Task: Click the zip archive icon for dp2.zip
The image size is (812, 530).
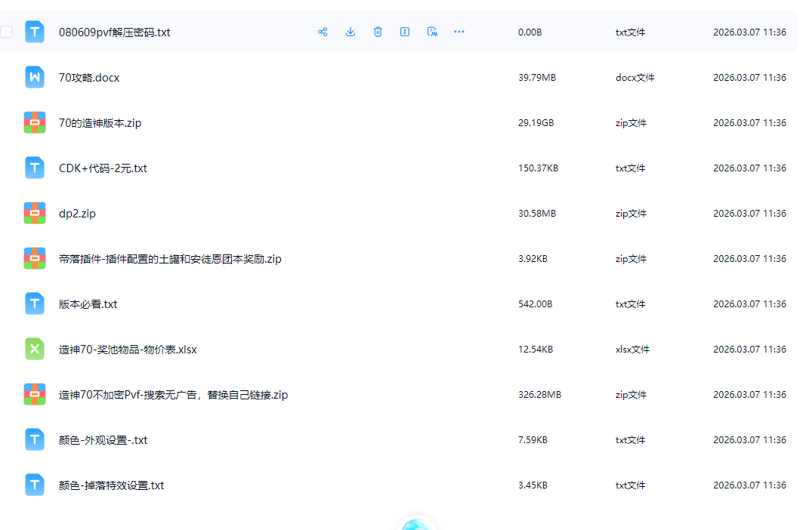Action: (x=34, y=213)
